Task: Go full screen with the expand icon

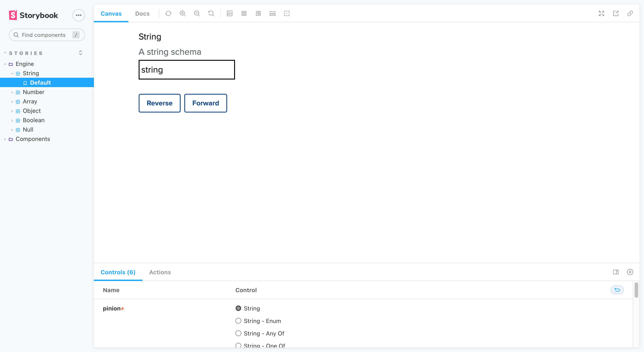Action: pyautogui.click(x=602, y=13)
